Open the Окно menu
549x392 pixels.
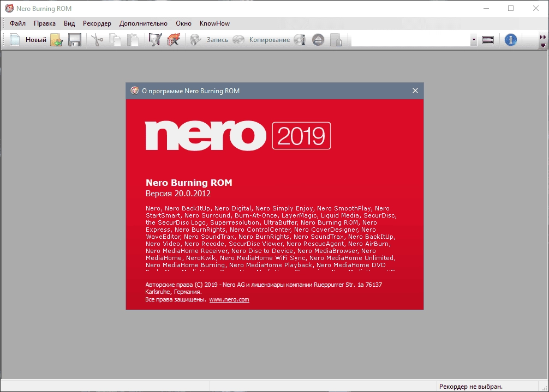click(x=183, y=23)
